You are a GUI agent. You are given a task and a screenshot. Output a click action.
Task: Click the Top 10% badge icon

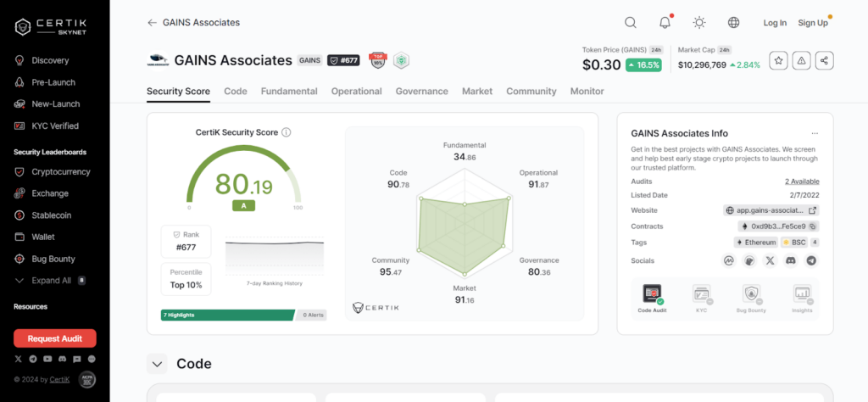coord(377,60)
